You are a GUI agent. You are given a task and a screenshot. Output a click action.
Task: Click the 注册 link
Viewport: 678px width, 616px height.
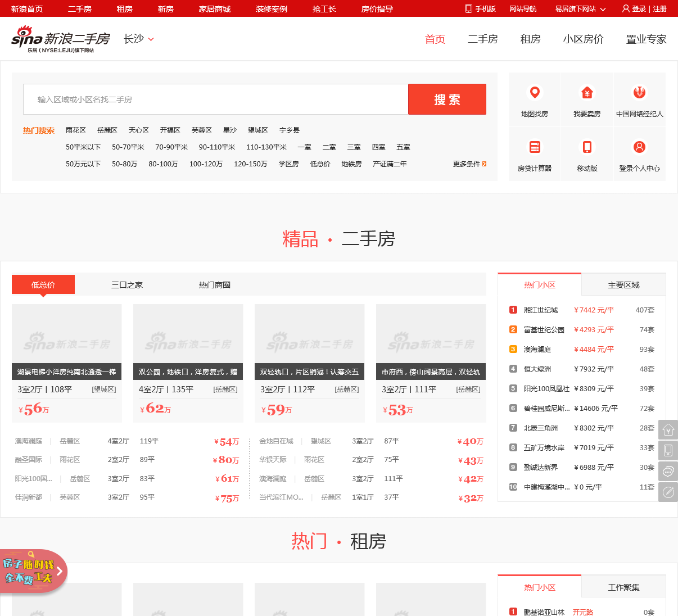[660, 9]
